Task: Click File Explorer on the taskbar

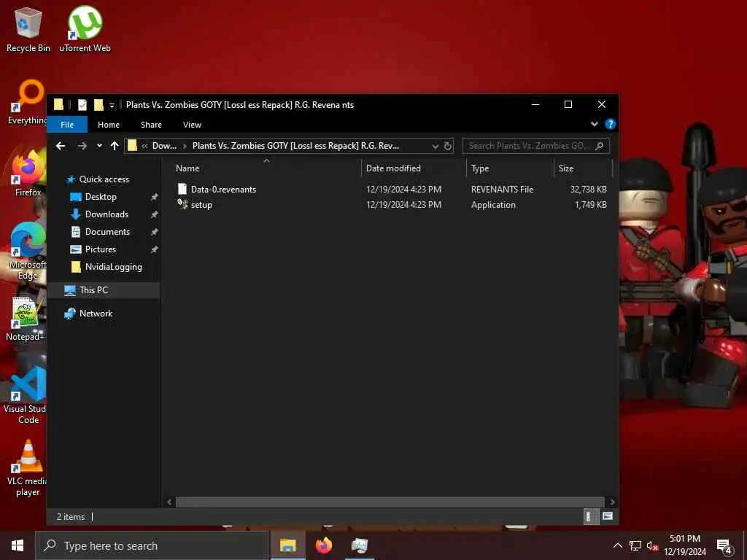Action: 287,545
